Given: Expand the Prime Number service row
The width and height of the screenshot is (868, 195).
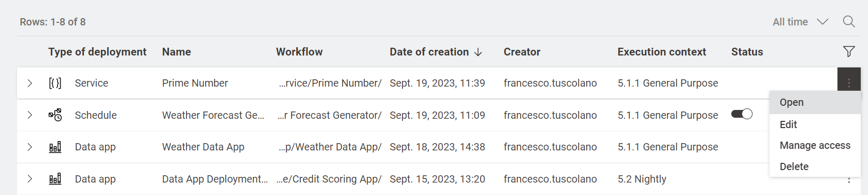Looking at the screenshot, I should (30, 83).
